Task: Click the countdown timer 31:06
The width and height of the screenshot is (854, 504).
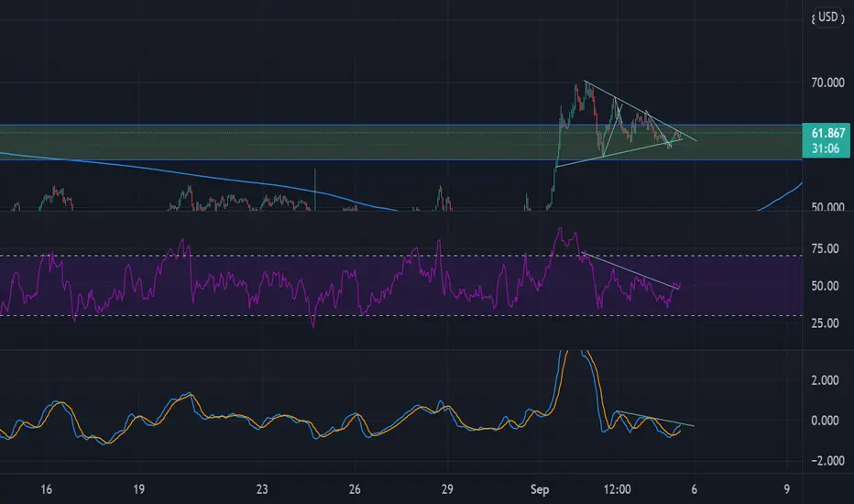Action: click(826, 148)
